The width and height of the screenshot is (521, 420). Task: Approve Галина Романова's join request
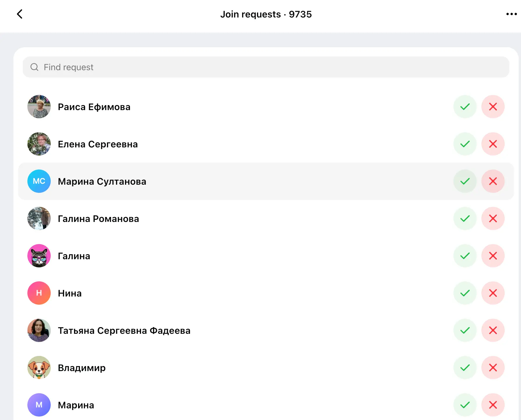click(465, 218)
